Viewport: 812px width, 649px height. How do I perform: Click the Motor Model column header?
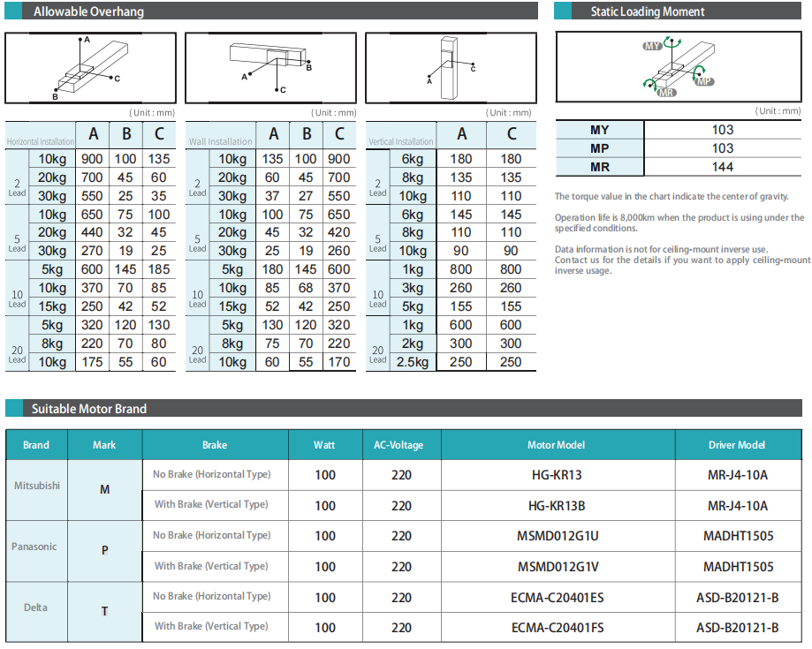pos(557,445)
